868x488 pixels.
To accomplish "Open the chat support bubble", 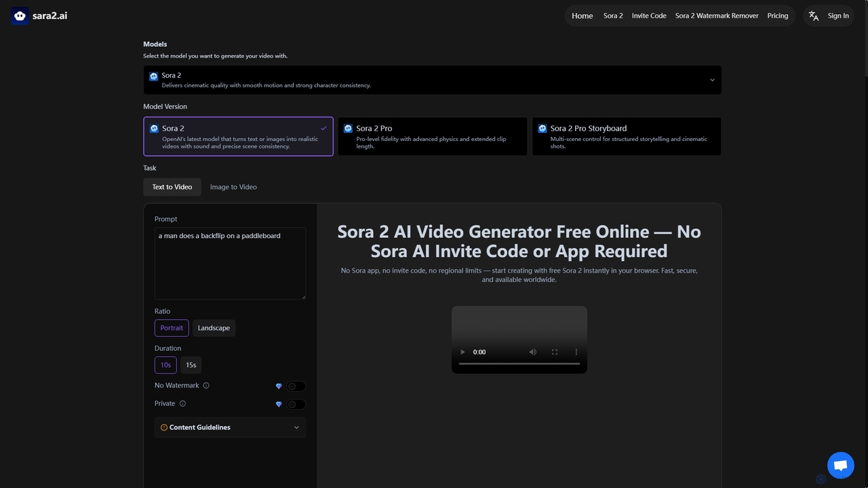I will [x=841, y=466].
